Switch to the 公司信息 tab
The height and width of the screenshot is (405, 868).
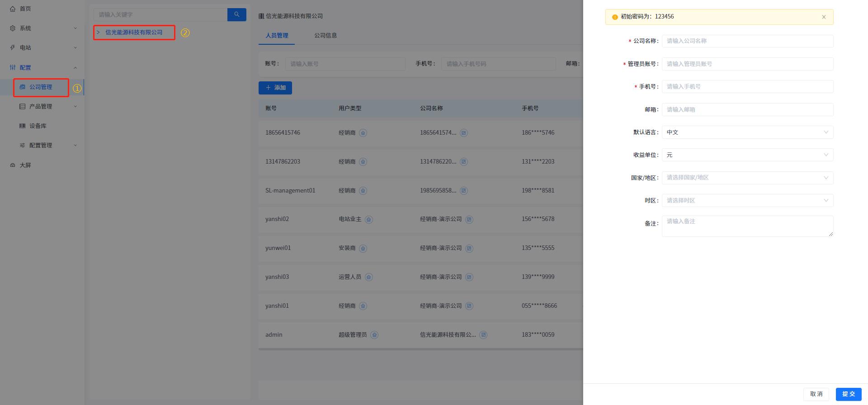click(325, 35)
